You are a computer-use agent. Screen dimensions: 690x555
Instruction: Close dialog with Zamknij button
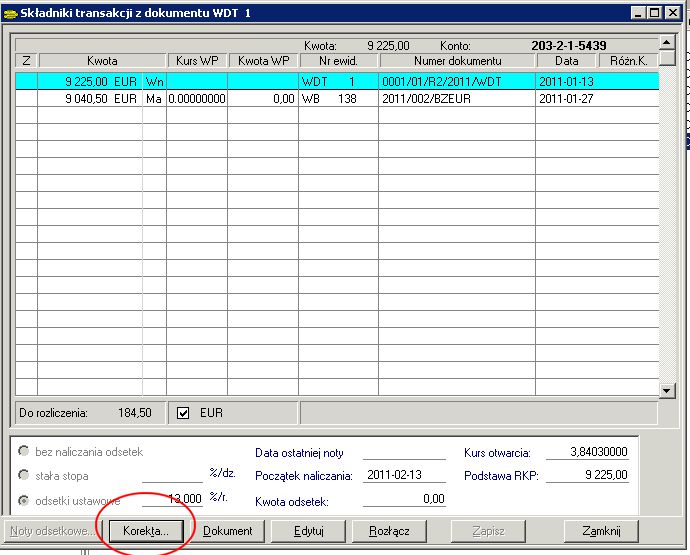click(x=600, y=531)
